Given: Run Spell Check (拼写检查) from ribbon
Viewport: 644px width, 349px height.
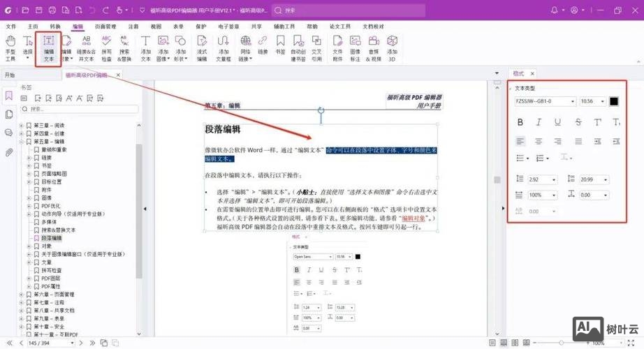Looking at the screenshot, I should click(x=106, y=47).
